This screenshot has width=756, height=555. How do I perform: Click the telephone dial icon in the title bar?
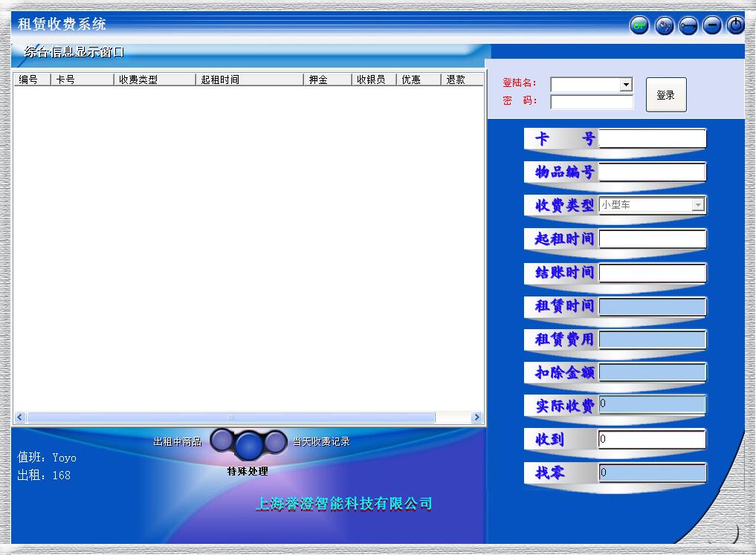663,25
